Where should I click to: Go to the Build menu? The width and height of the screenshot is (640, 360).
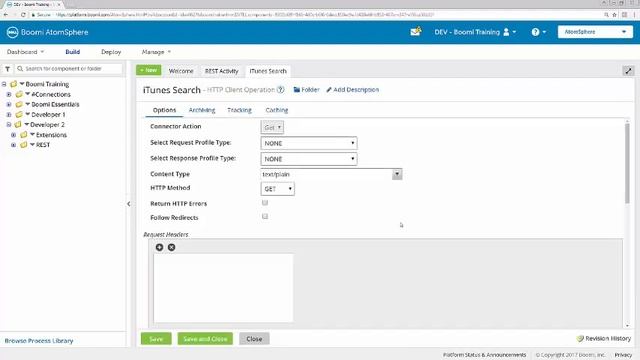(x=73, y=52)
